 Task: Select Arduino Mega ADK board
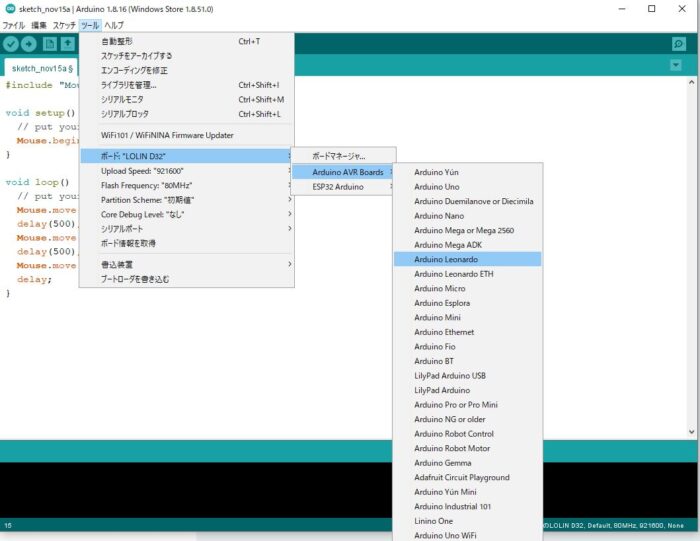(x=467, y=245)
